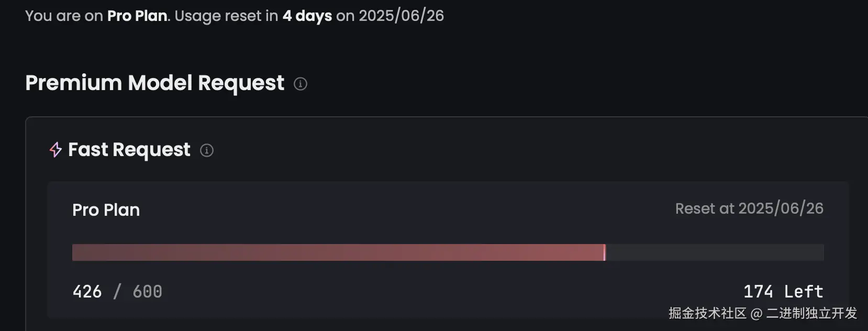Click the "You are on" text
Screen dimensions: 868x331
tap(64, 16)
